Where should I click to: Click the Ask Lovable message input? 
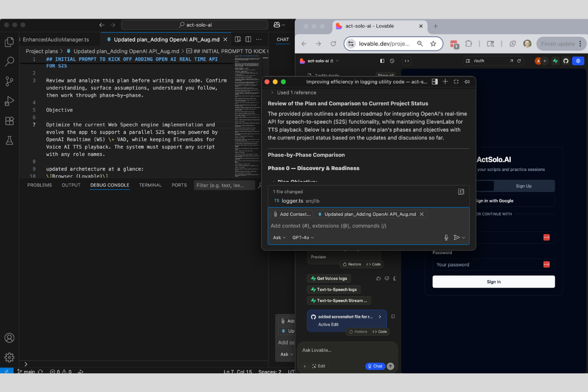tap(347, 350)
